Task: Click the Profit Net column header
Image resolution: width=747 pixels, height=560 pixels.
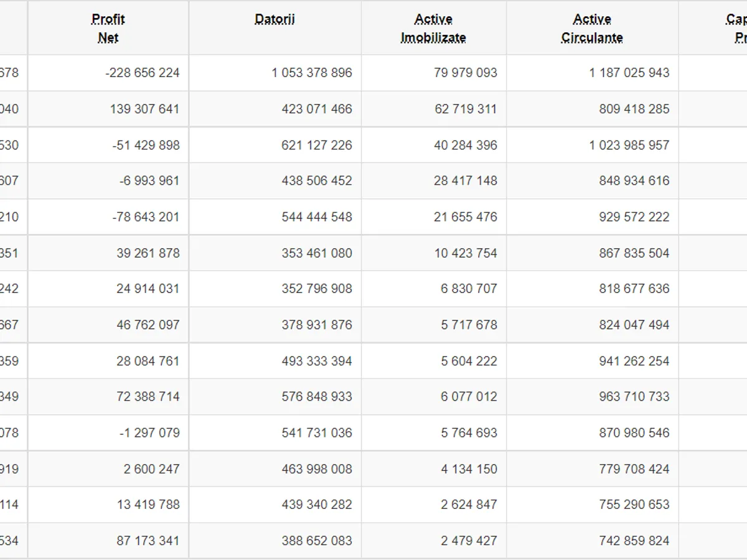Action: (108, 29)
